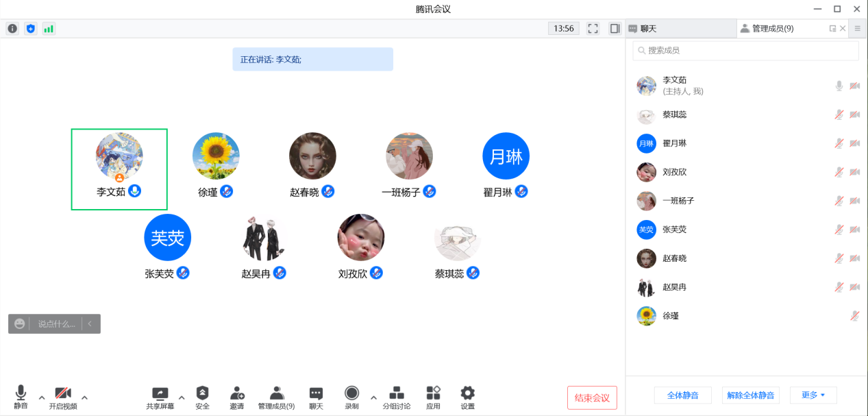Screen dimensions: 868x416
Task: Expand share screen options arrow
Action: pyautogui.click(x=182, y=397)
